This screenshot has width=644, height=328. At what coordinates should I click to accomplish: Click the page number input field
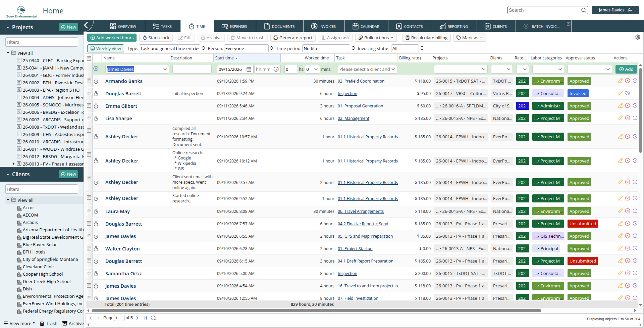pyautogui.click(x=119, y=318)
